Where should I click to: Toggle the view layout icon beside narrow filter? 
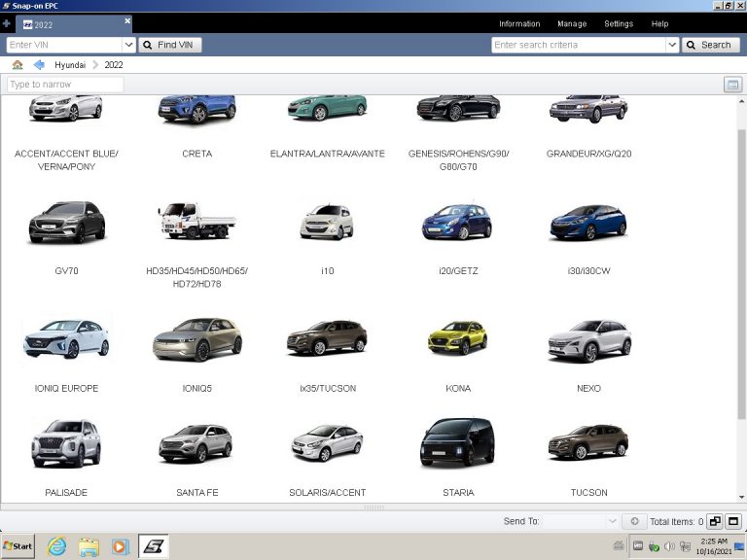pos(732,85)
